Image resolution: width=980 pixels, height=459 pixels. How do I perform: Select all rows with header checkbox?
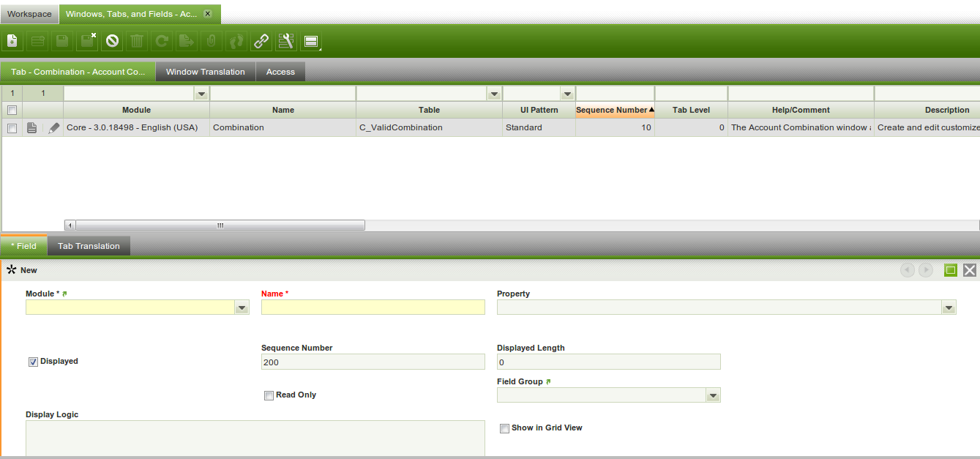point(12,110)
